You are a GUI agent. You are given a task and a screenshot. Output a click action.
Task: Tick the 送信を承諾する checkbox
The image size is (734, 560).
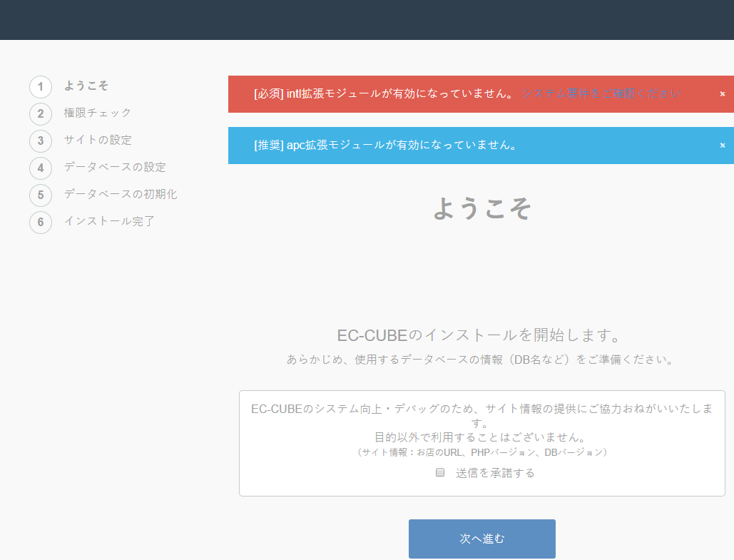440,472
